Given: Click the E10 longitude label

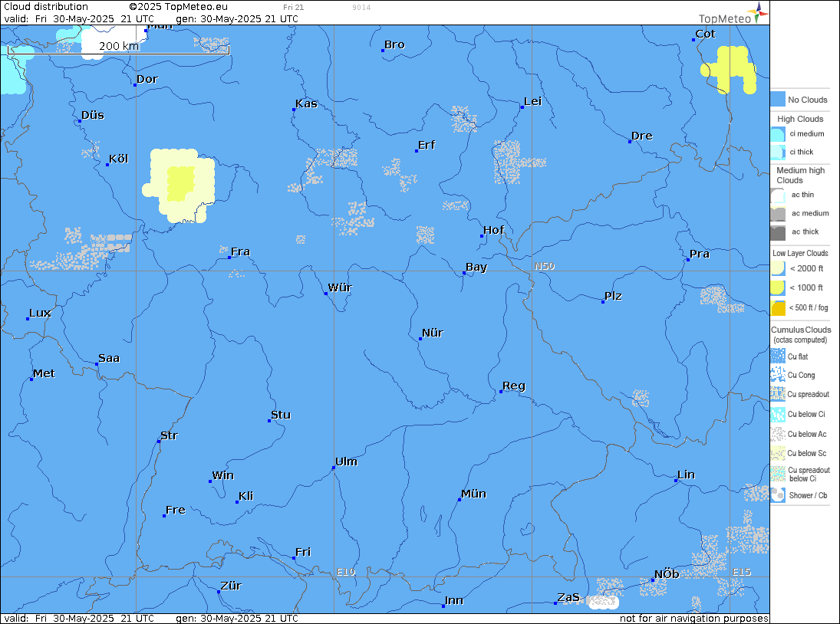Looking at the screenshot, I should pos(346,572).
